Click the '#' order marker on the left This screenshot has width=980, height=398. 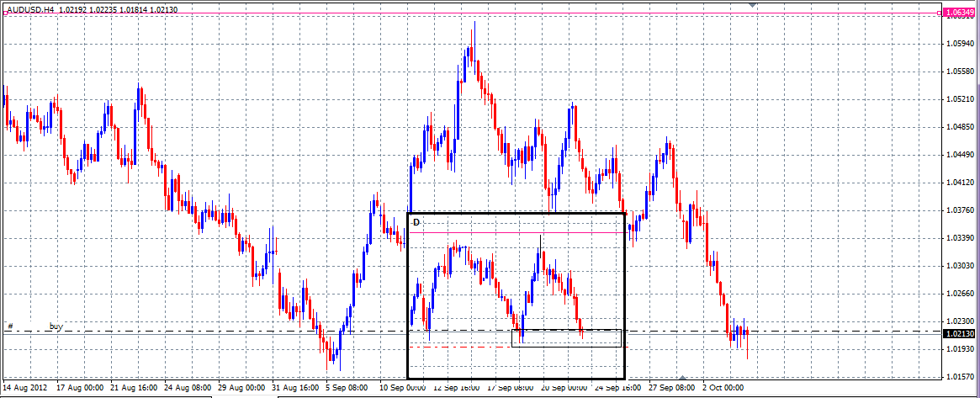(x=10, y=326)
